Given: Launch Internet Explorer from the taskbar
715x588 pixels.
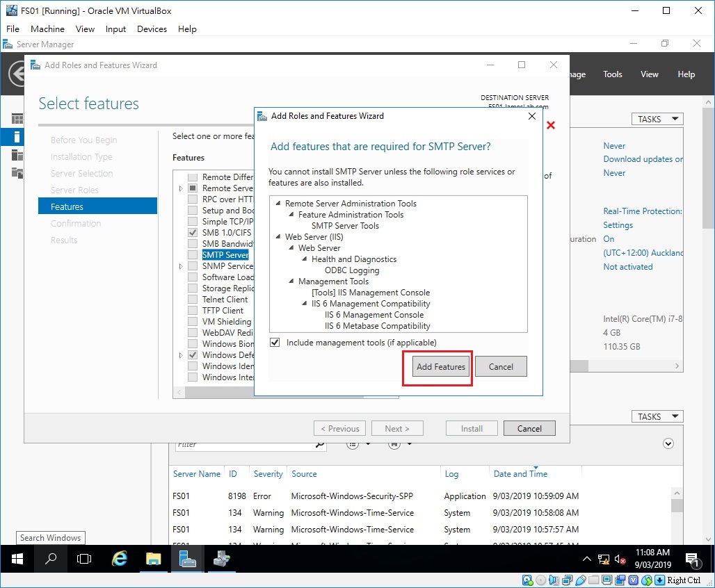Looking at the screenshot, I should tap(119, 559).
